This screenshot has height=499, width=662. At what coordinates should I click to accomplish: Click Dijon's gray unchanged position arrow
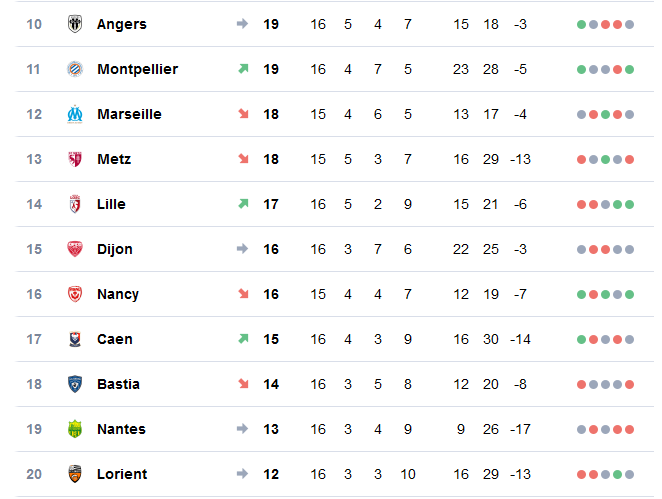242,249
